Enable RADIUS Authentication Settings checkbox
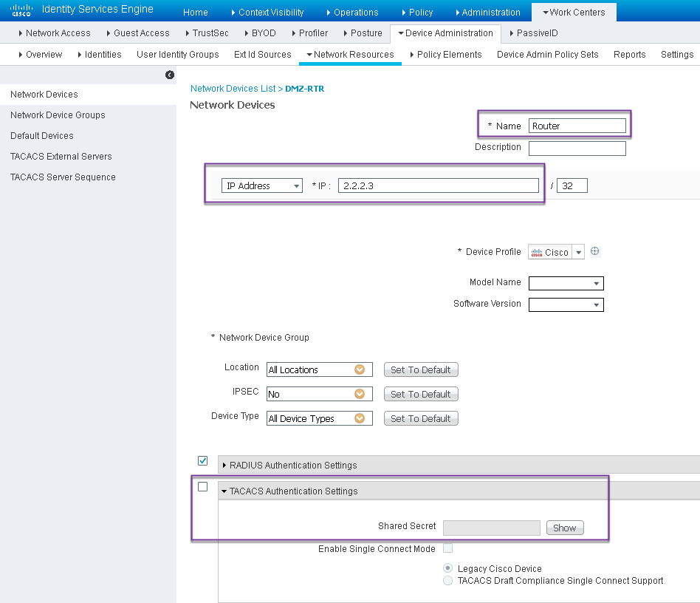The width and height of the screenshot is (700, 603). (202, 460)
